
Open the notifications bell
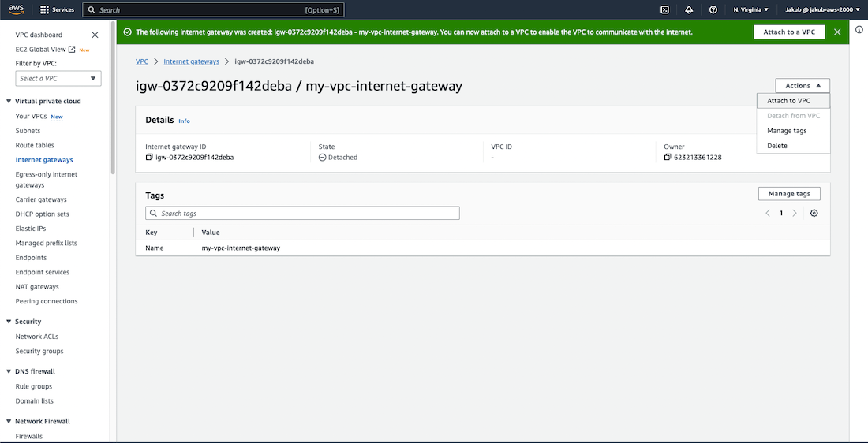tap(689, 10)
